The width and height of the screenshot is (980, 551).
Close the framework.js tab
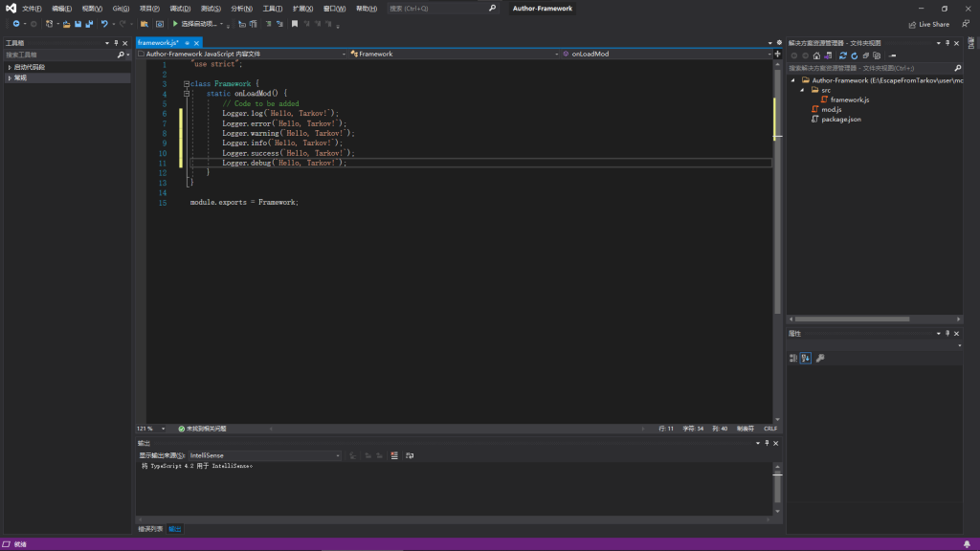coord(196,43)
